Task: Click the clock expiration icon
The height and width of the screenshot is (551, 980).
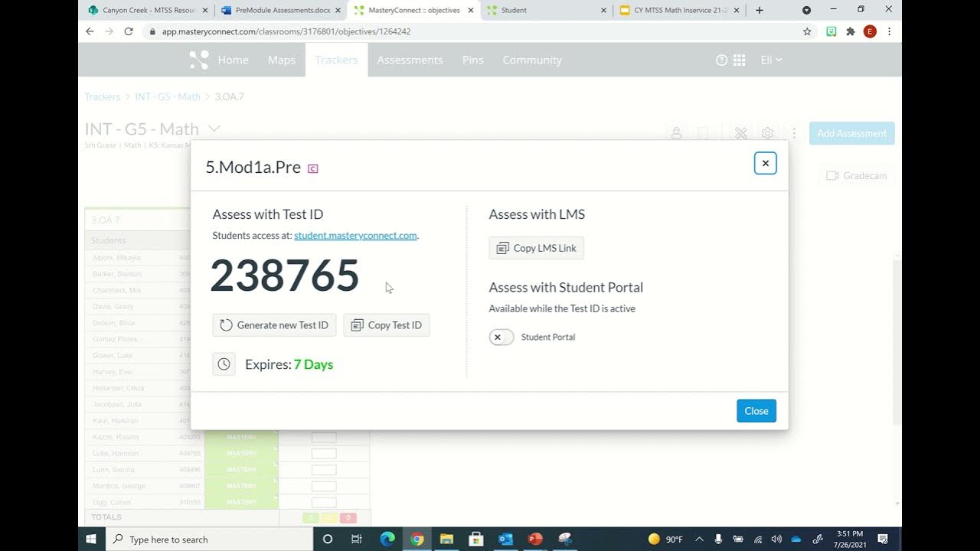Action: click(x=224, y=364)
